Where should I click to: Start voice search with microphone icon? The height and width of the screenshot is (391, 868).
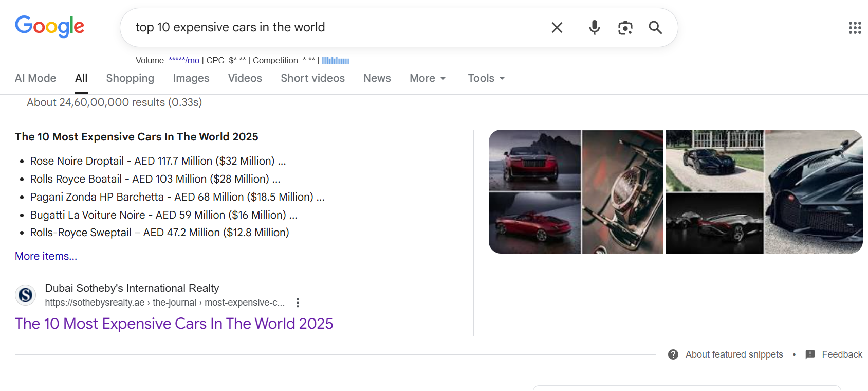coord(595,27)
